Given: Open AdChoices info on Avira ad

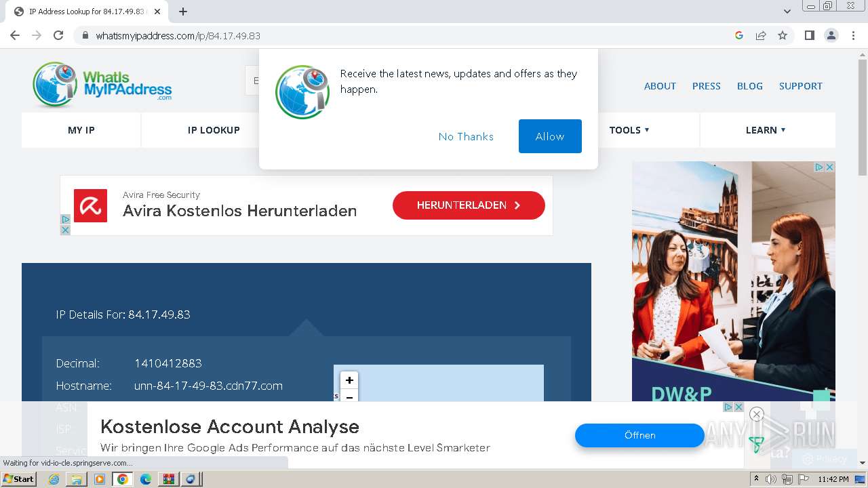Looking at the screenshot, I should click(x=65, y=220).
